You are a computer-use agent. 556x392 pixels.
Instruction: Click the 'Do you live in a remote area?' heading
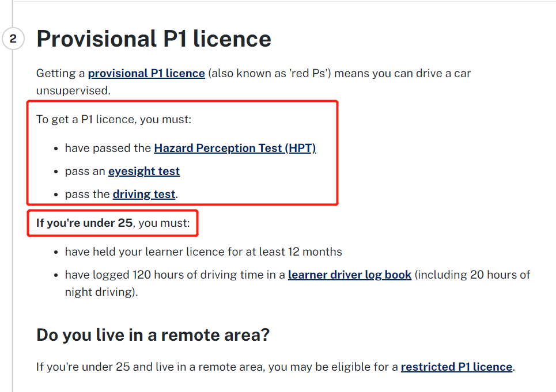tap(153, 335)
